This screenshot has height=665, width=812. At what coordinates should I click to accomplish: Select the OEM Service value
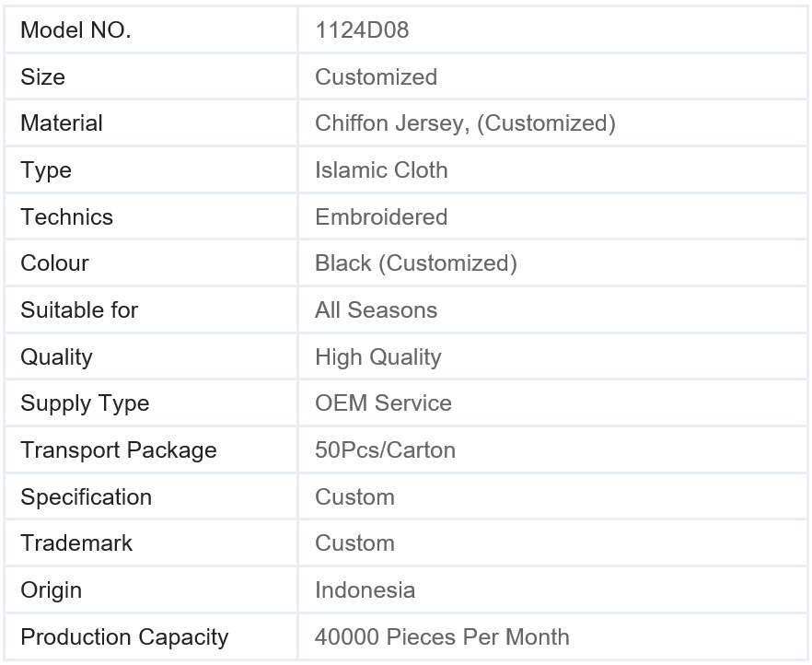pyautogui.click(x=383, y=403)
